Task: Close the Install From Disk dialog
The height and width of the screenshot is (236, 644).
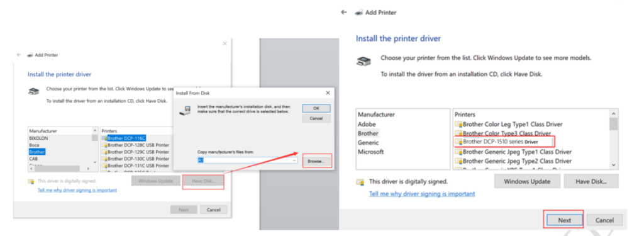Action: tap(328, 93)
